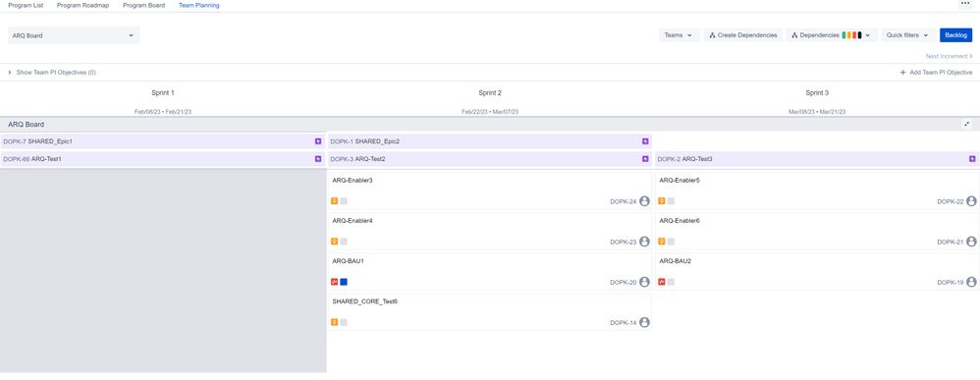Click the Sprint 1 column header
Screen dimensions: 980x380
163,92
